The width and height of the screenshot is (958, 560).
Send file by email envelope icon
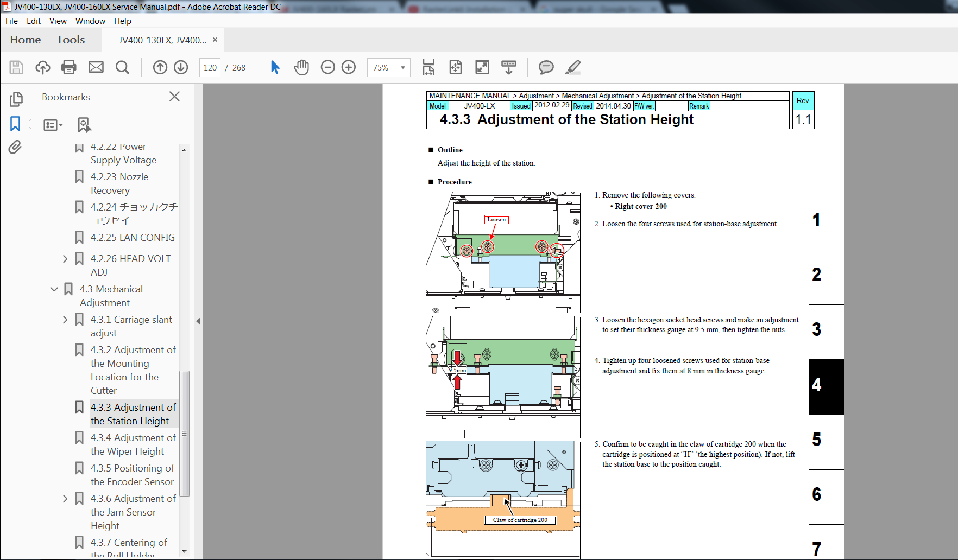click(x=96, y=67)
